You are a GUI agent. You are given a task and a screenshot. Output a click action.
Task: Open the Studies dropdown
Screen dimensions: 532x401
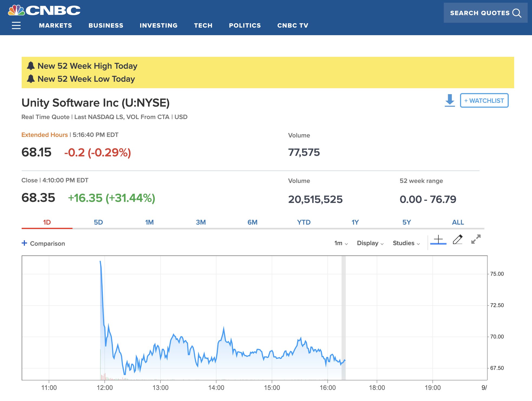[406, 243]
